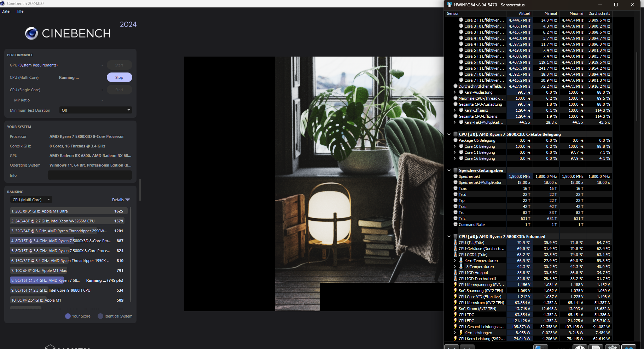This screenshot has width=644, height=349.
Task: Click the clock icon beside Core 5 T0 Effektiver
Action: tap(461, 50)
